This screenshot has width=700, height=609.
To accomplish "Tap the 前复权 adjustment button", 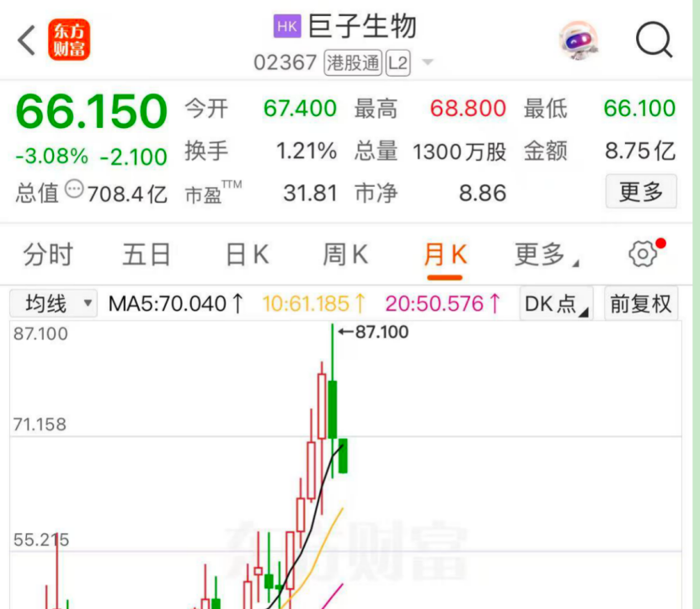I will point(641,303).
